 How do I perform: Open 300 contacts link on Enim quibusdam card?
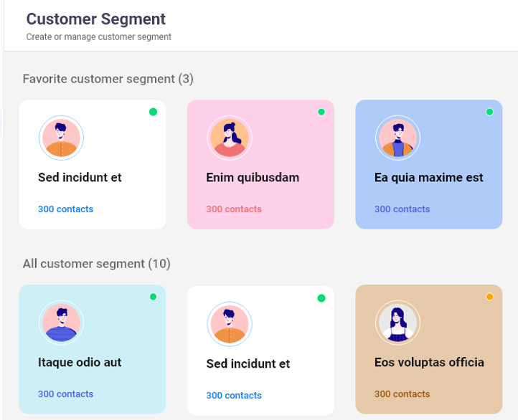tap(234, 209)
